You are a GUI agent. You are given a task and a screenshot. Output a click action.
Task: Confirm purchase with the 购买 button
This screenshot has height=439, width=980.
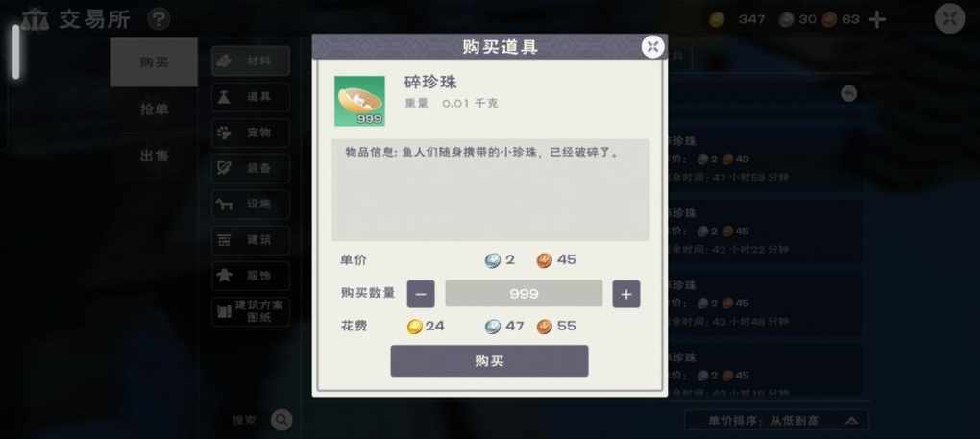(489, 361)
